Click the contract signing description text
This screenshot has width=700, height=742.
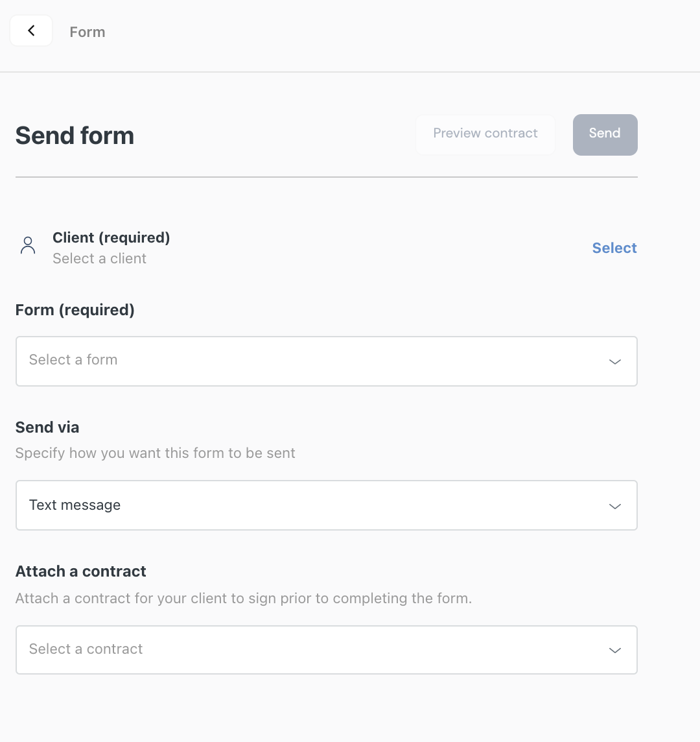coord(244,598)
